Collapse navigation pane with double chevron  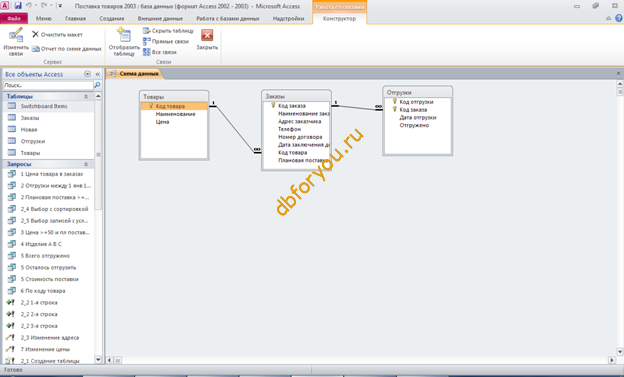click(x=98, y=74)
